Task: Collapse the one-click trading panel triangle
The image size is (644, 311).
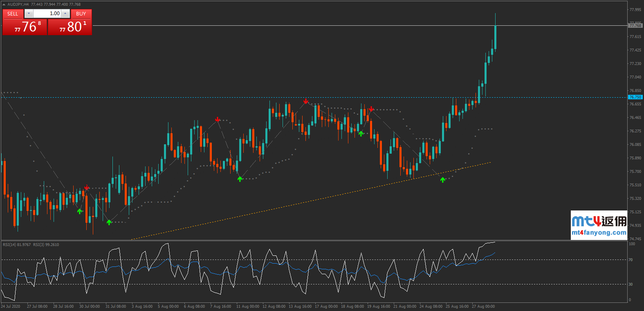Action: tap(4, 4)
